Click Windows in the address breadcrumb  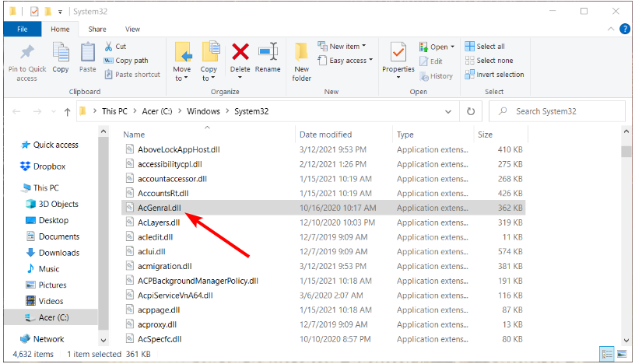pyautogui.click(x=203, y=111)
